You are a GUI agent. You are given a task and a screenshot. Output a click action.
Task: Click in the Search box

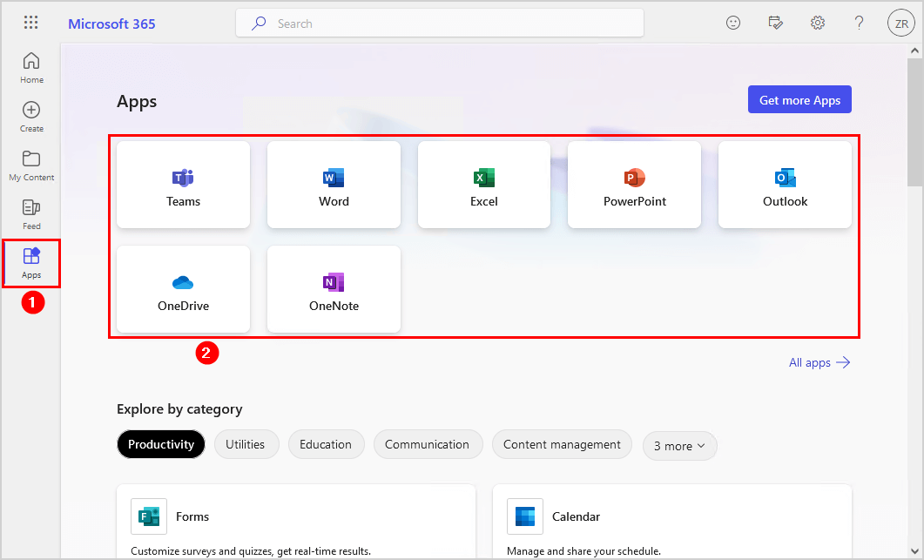tap(440, 24)
